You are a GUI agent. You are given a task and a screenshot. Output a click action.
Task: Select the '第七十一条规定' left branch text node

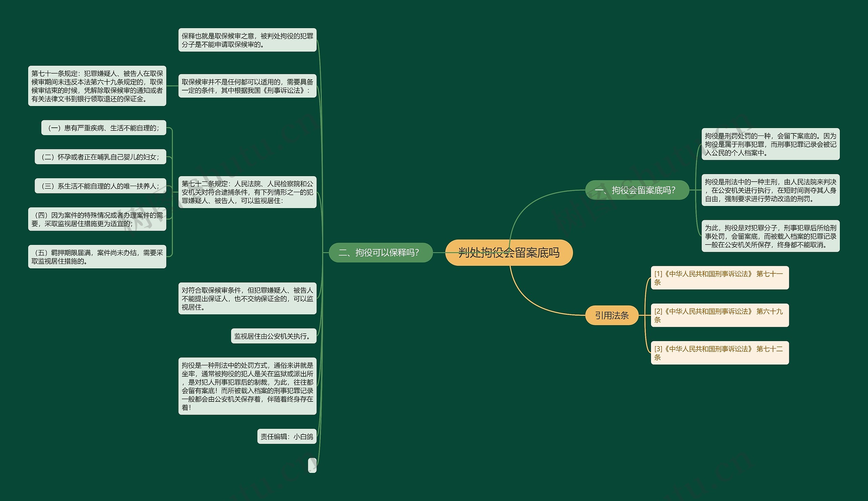coord(96,83)
